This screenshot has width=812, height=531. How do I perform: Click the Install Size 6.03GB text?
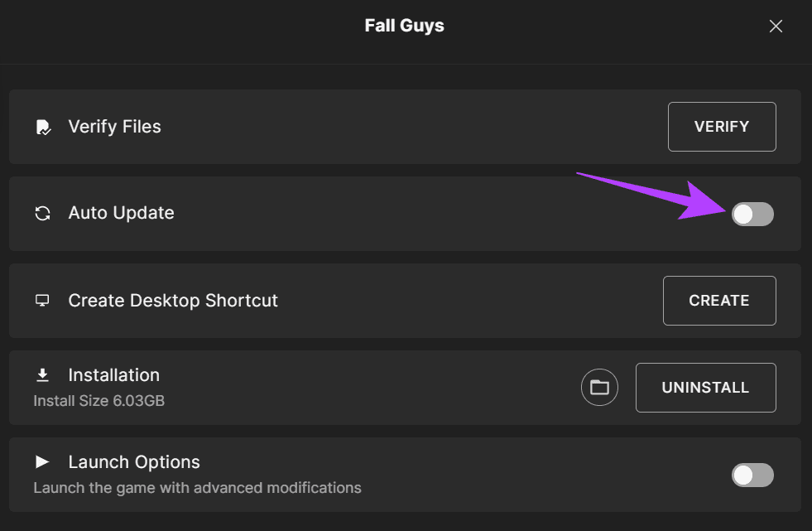[98, 401]
